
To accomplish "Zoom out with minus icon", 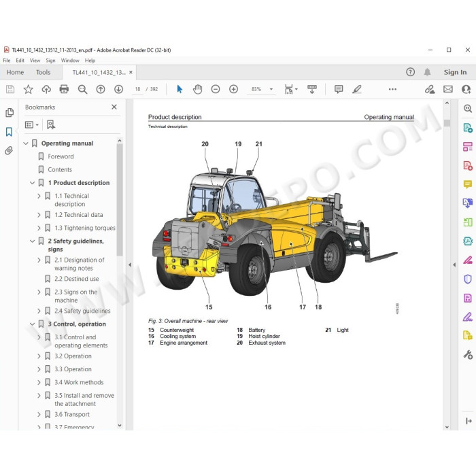I will click(x=216, y=89).
